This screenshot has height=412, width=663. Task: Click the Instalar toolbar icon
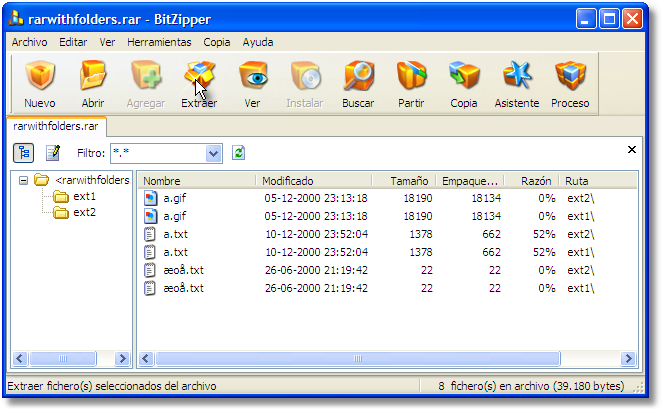(x=305, y=76)
